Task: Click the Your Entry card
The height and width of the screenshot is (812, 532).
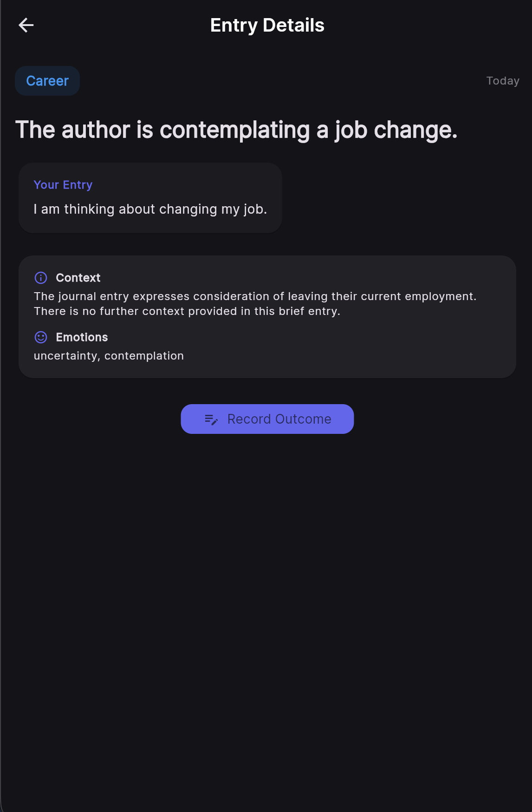Action: click(x=150, y=198)
